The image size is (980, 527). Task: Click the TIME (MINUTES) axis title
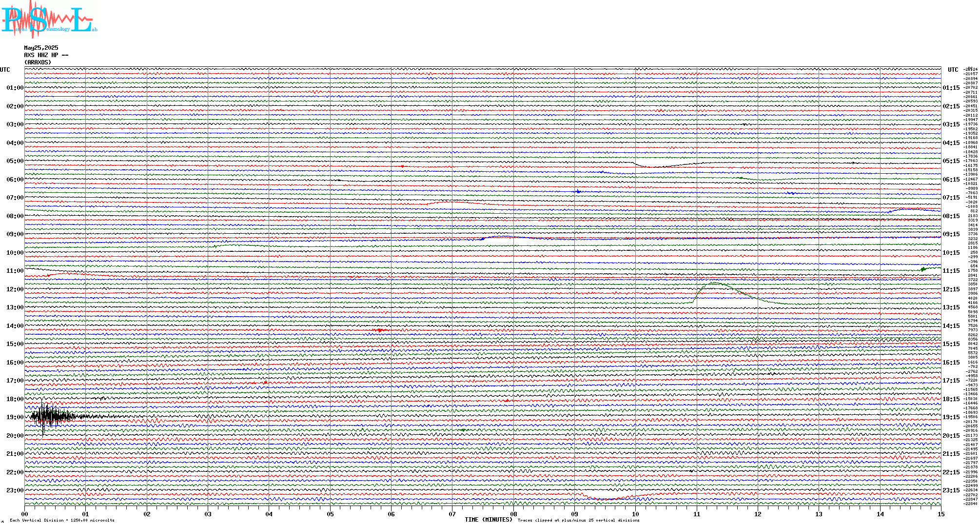point(489,520)
